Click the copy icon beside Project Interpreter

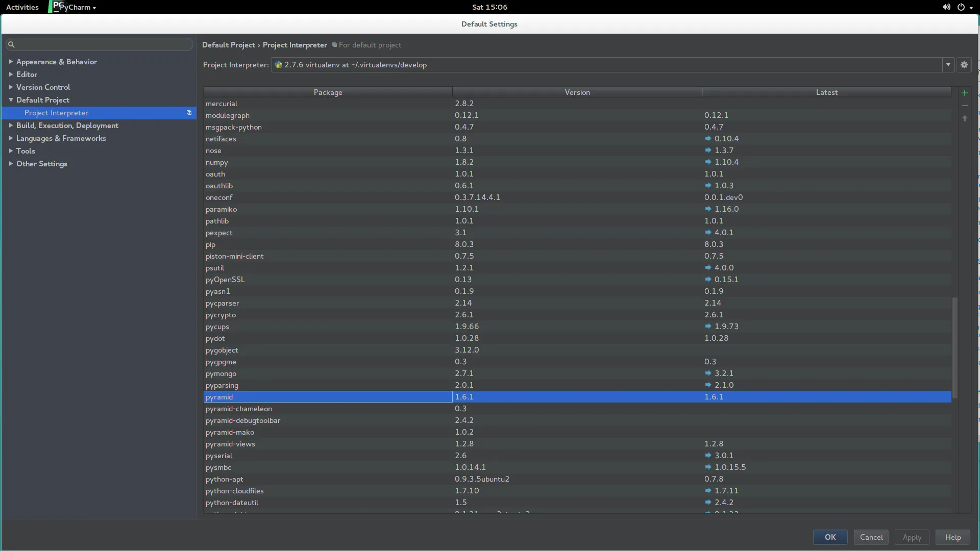pyautogui.click(x=189, y=113)
